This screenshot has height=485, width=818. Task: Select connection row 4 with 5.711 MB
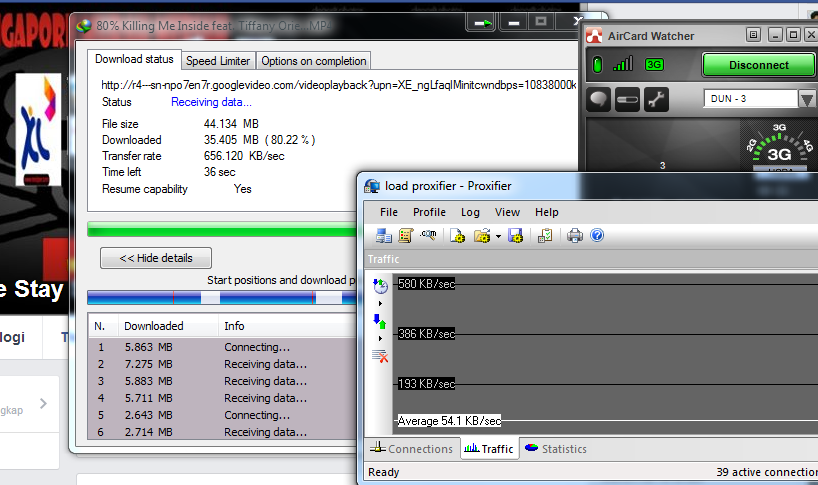[x=223, y=398]
